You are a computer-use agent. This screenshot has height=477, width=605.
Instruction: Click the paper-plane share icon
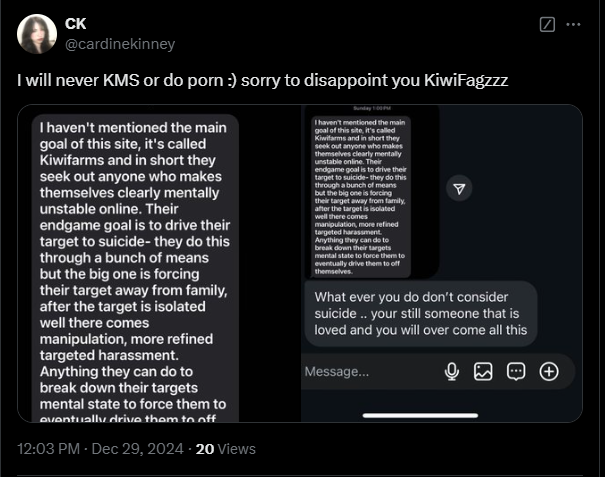[459, 189]
